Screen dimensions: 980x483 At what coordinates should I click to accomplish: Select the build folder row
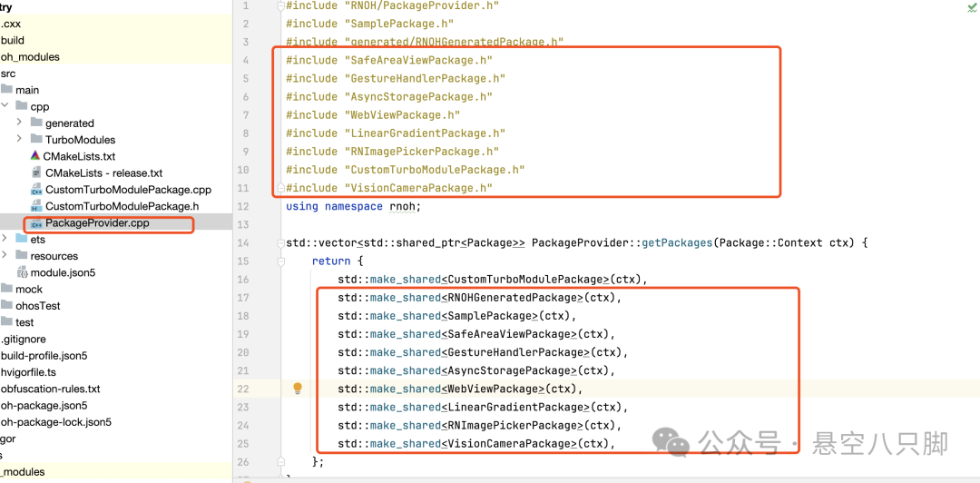(x=115, y=40)
